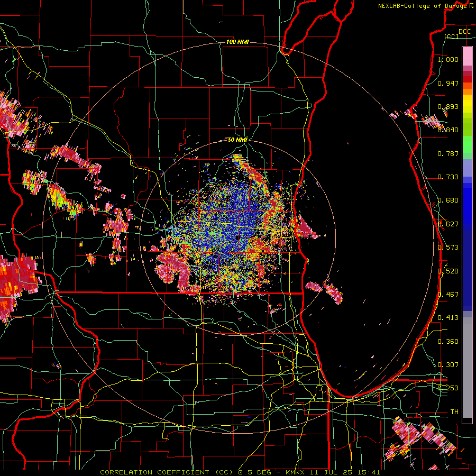Click the 50 NMI range ring label
The image size is (476, 476).
tap(237, 140)
